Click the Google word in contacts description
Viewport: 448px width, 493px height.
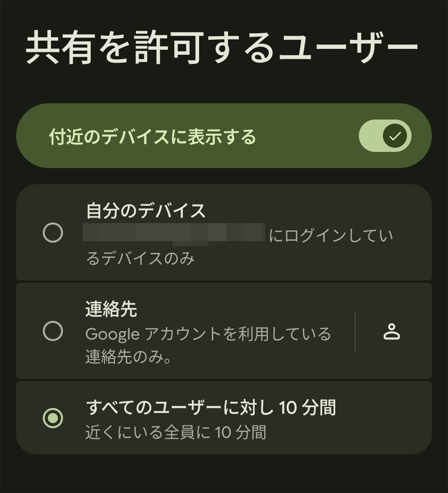point(112,334)
